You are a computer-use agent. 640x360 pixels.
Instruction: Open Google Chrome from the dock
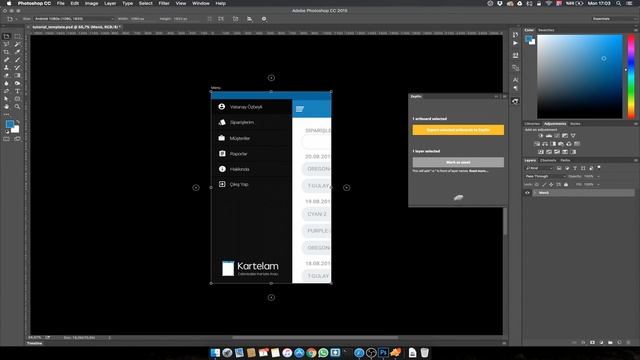[x=311, y=353]
